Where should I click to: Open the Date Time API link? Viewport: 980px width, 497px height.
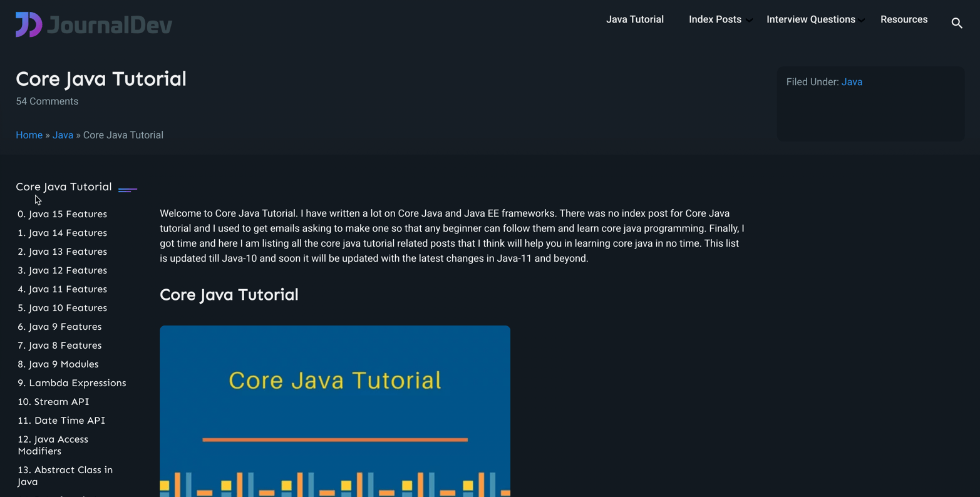pos(61,420)
